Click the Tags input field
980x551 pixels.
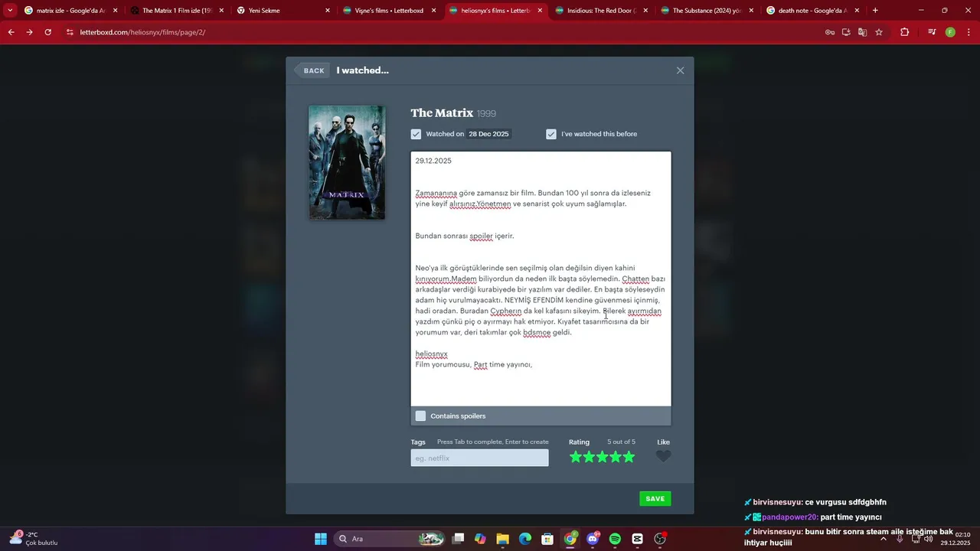(479, 458)
